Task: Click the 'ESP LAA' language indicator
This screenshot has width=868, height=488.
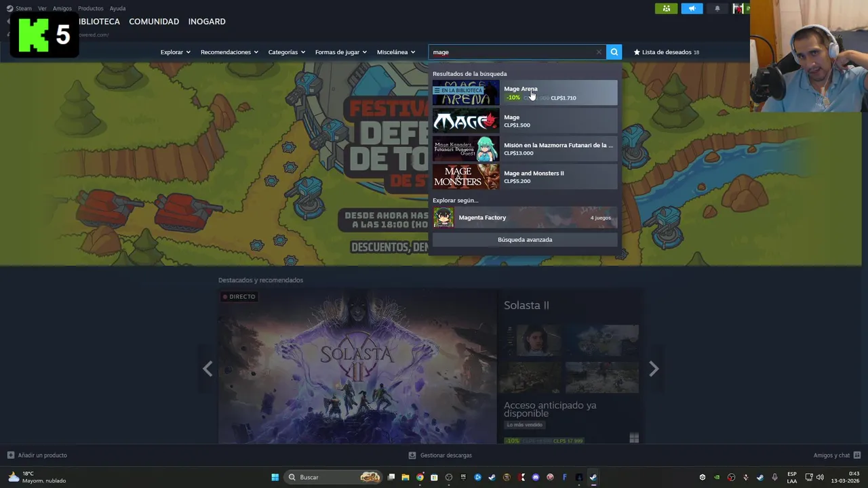Action: 792,477
